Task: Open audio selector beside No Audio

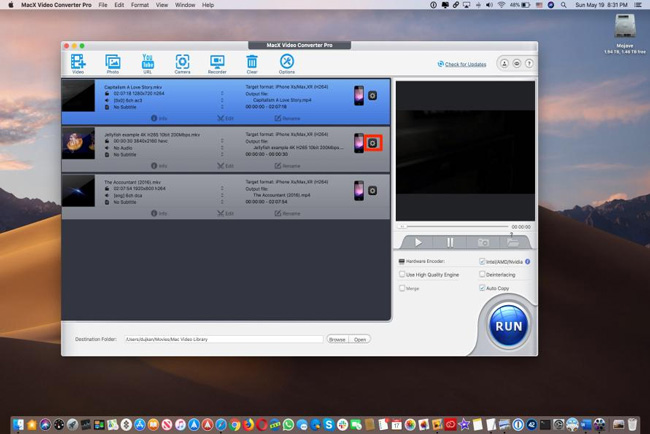Action: pos(222,148)
